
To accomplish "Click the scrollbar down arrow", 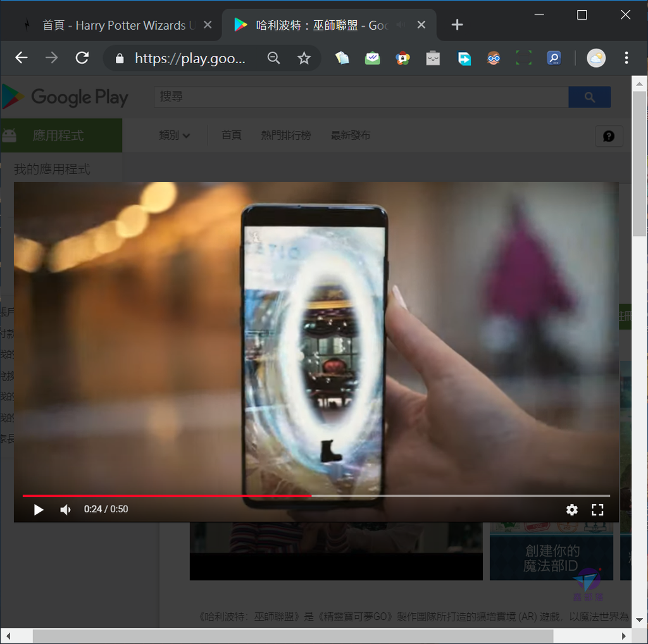I will pos(639,619).
